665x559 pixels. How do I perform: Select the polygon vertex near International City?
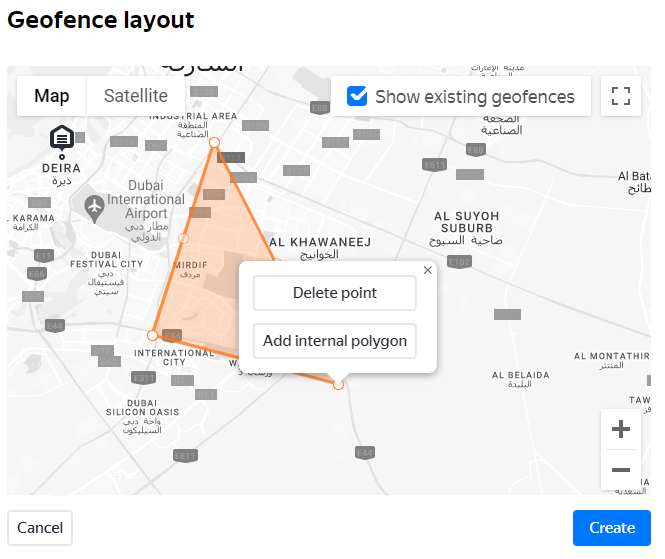pyautogui.click(x=152, y=336)
